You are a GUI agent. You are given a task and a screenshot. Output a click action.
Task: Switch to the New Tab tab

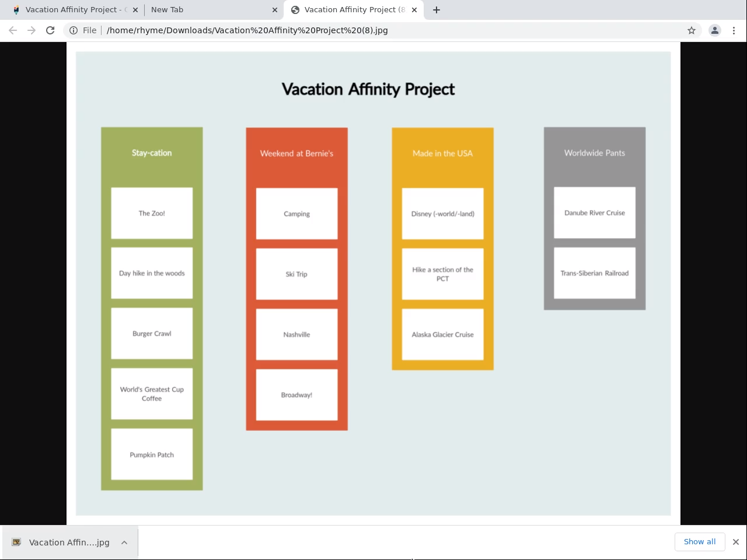click(x=214, y=10)
